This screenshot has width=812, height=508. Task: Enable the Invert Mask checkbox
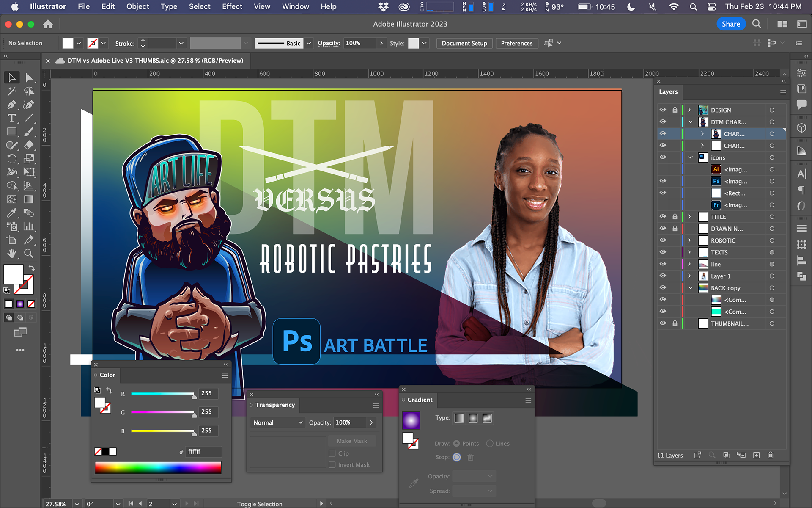[332, 465]
